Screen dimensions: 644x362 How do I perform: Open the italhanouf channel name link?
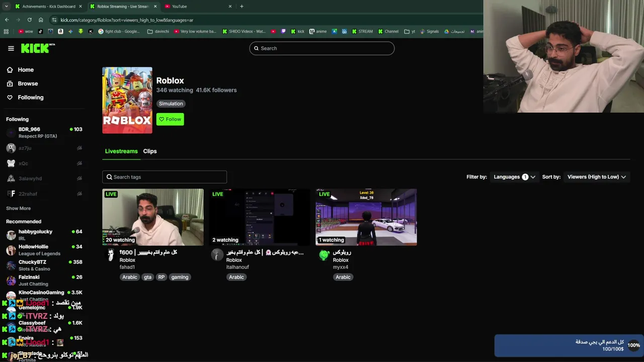pos(237,267)
